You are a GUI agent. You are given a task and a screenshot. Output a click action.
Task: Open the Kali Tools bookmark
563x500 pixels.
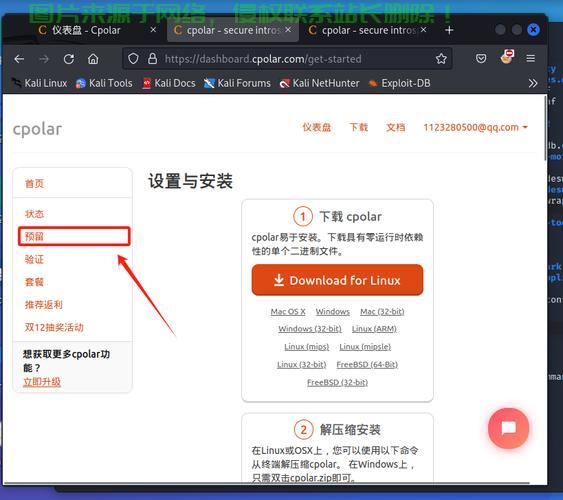point(104,83)
